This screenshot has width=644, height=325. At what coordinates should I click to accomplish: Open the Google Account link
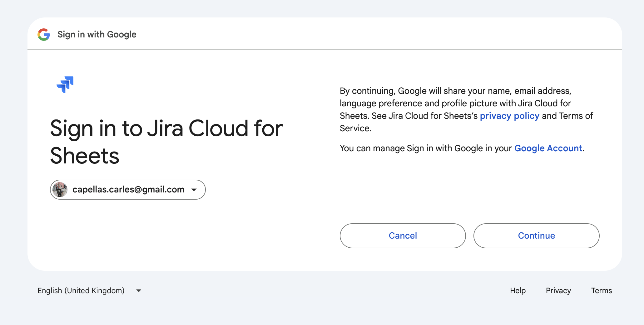548,148
